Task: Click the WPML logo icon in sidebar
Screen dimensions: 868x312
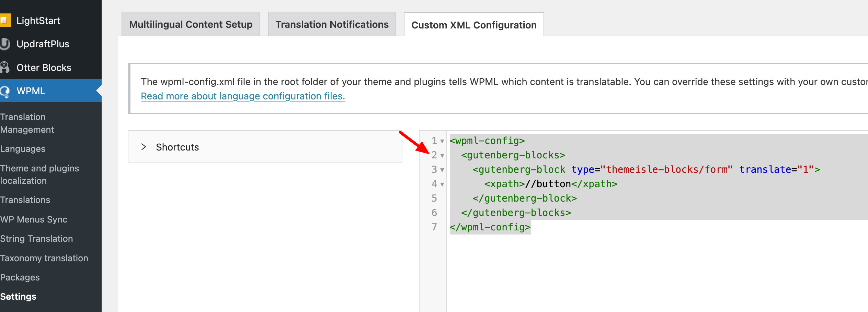Action: tap(5, 91)
